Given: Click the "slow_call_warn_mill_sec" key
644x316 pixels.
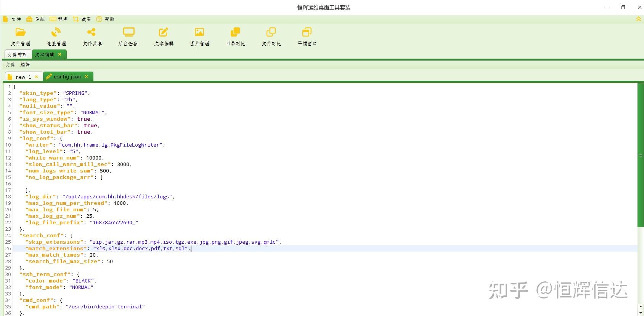Looking at the screenshot, I should coord(68,164).
